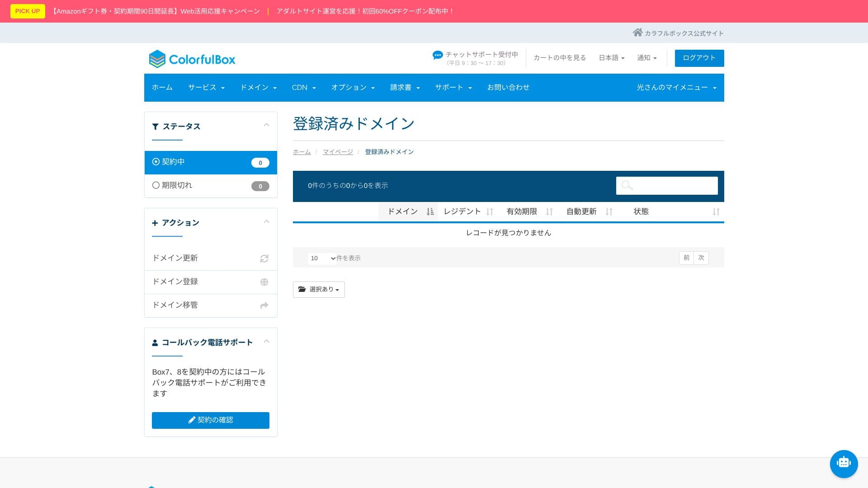Click the domain renewal refresh icon
This screenshot has width=868, height=488.
pos(264,258)
